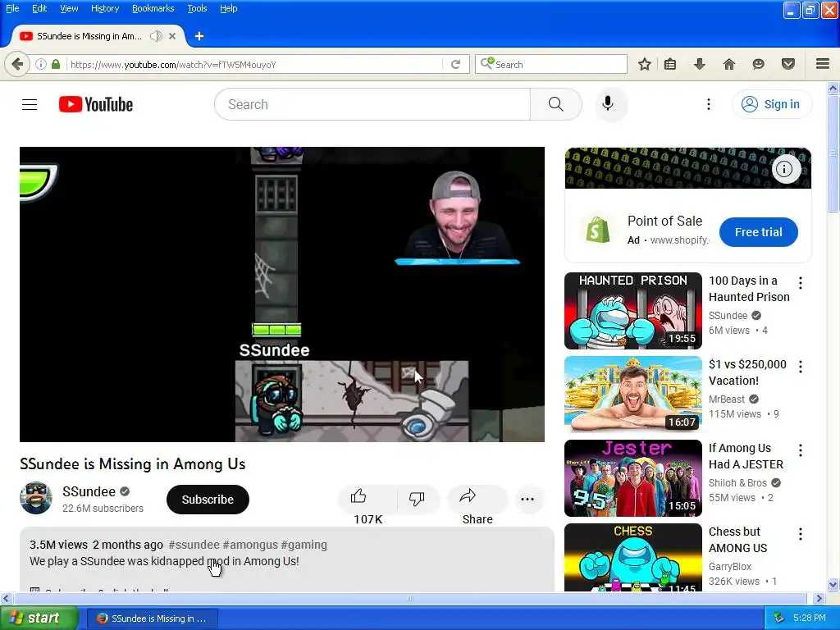This screenshot has height=630, width=840.
Task: Click the horizontal scrollbar right arrow
Action: click(819, 598)
